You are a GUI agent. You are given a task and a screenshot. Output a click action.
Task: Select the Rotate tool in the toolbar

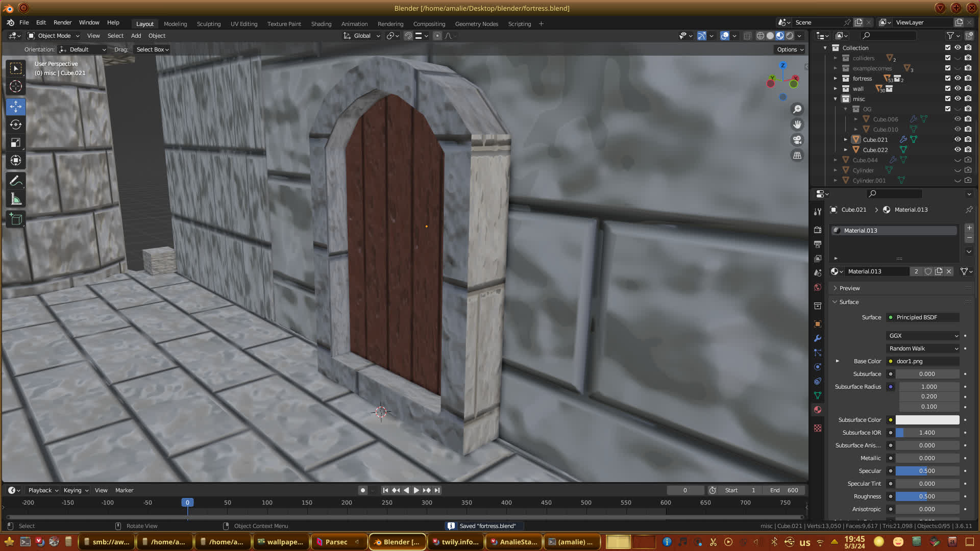coord(16,124)
